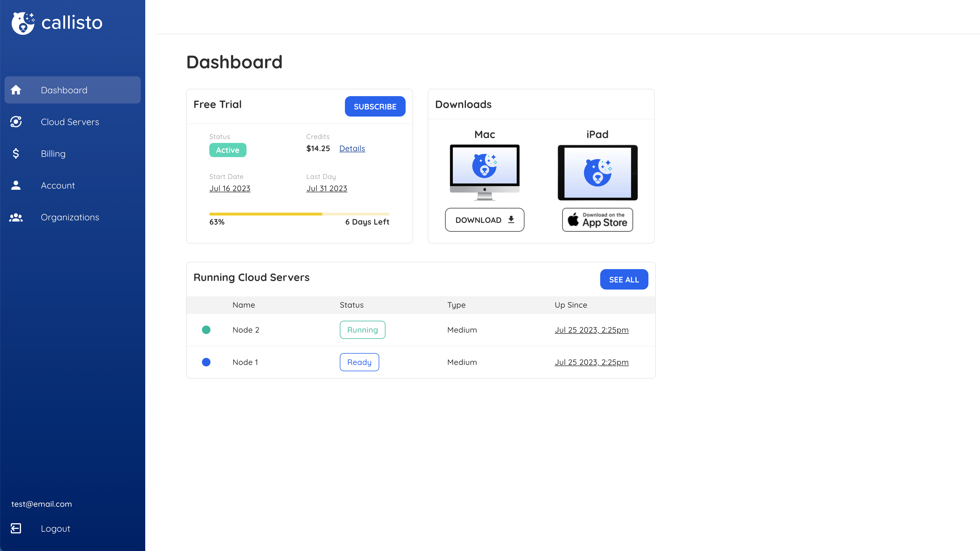This screenshot has width=980, height=551.
Task: Click test@email.com account email
Action: coord(41,503)
